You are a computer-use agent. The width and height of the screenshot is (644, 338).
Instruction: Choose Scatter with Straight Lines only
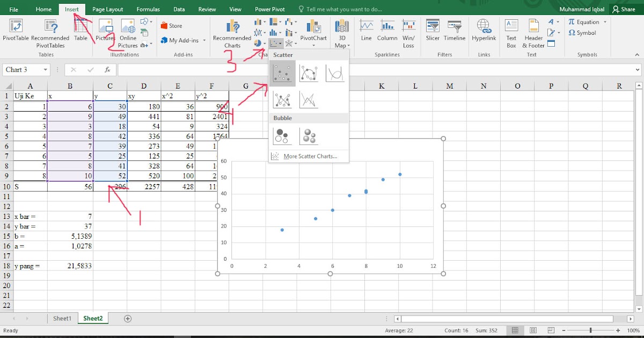click(x=309, y=99)
